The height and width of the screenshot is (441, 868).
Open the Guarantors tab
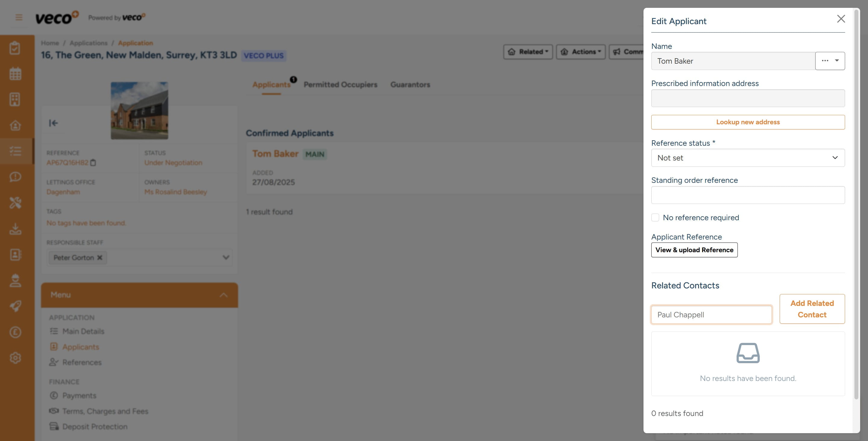tap(410, 85)
